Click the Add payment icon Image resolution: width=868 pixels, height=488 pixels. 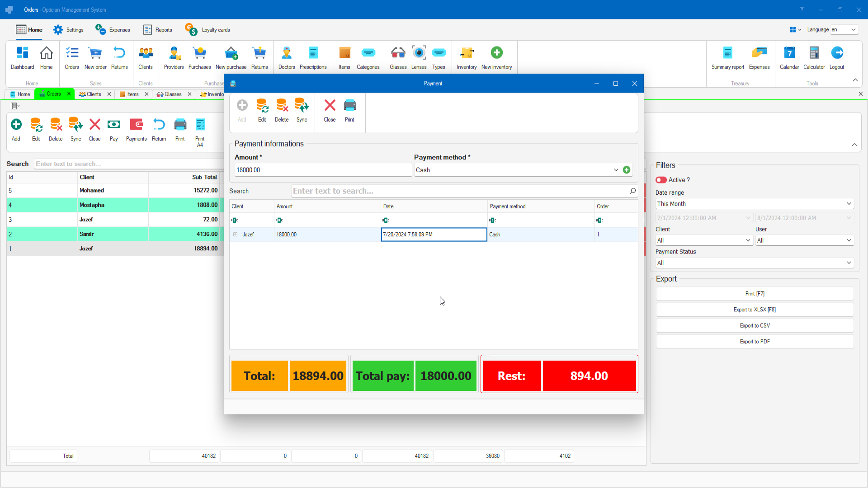242,108
